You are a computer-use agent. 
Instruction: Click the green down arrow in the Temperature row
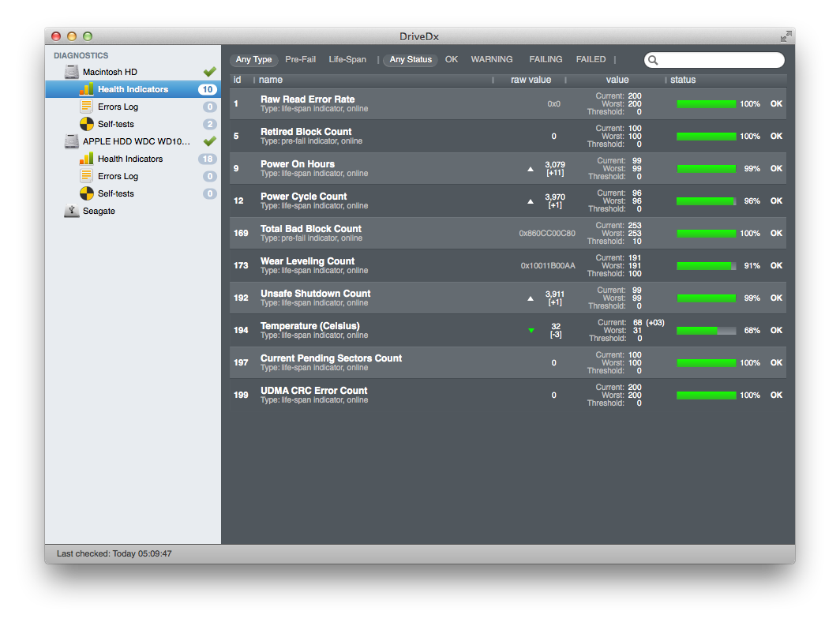(531, 331)
